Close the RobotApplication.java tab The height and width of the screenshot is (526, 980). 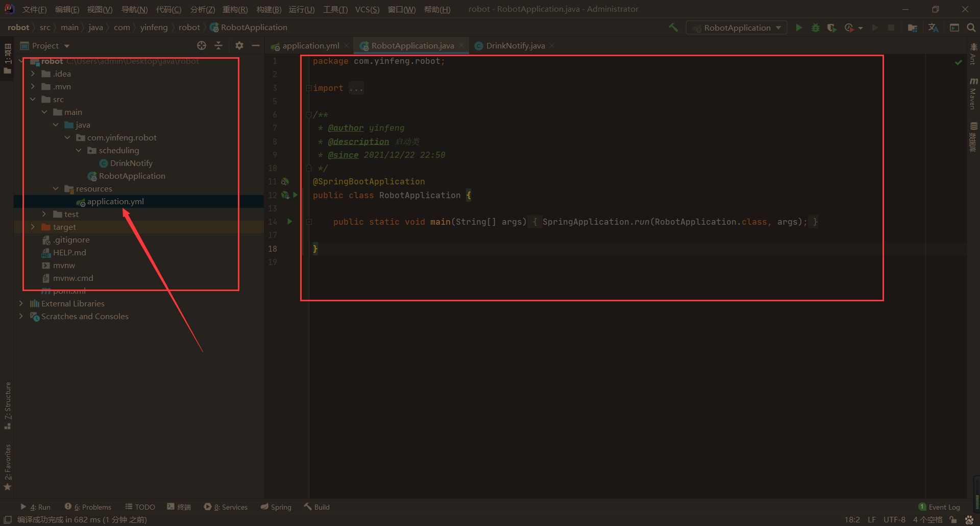461,45
